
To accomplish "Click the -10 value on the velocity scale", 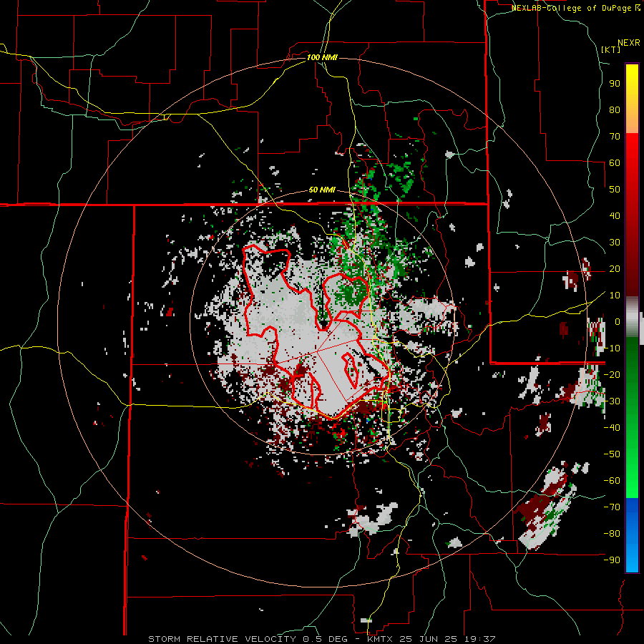I will [x=612, y=348].
